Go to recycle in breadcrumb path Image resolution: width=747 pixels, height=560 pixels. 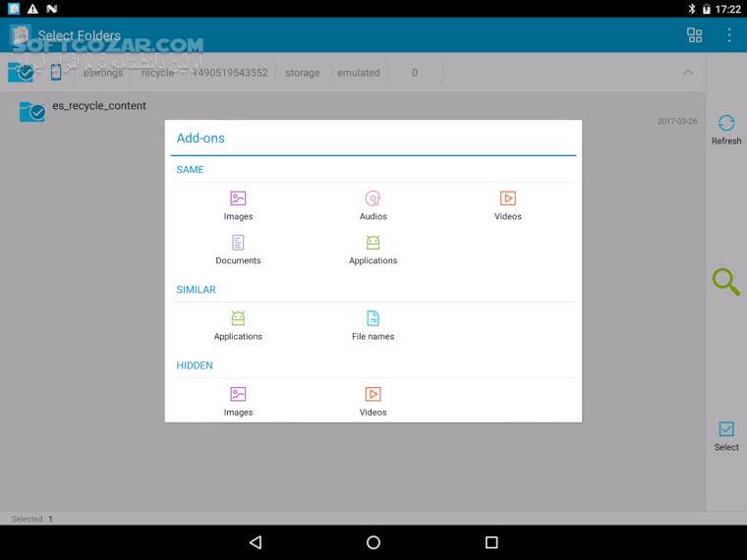157,73
